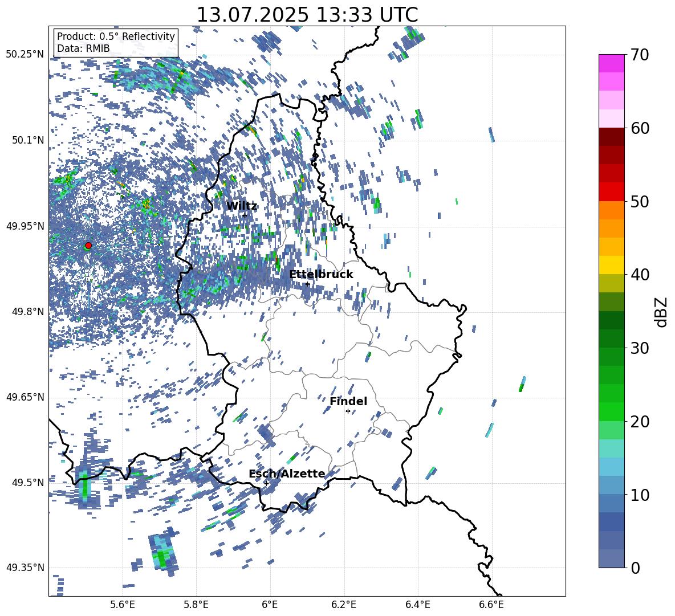Click the Wiltz cross marker
Image resolution: width=675 pixels, height=616 pixels.
245,215
